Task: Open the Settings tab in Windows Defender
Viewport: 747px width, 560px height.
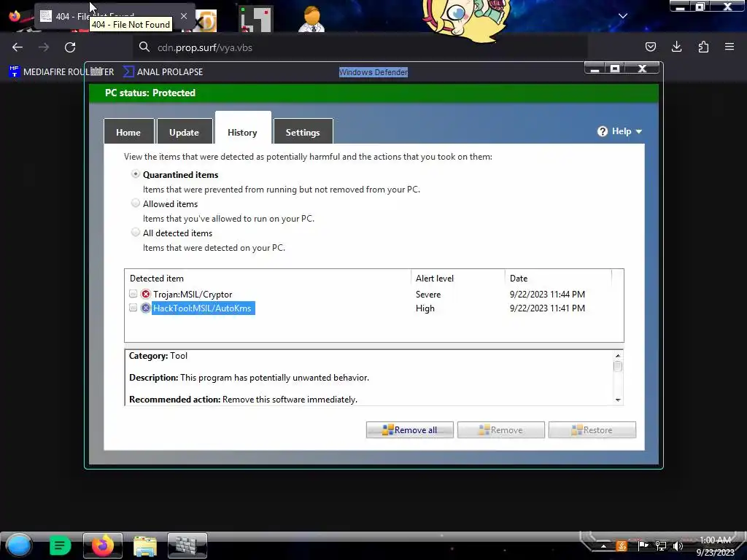Action: point(303,133)
